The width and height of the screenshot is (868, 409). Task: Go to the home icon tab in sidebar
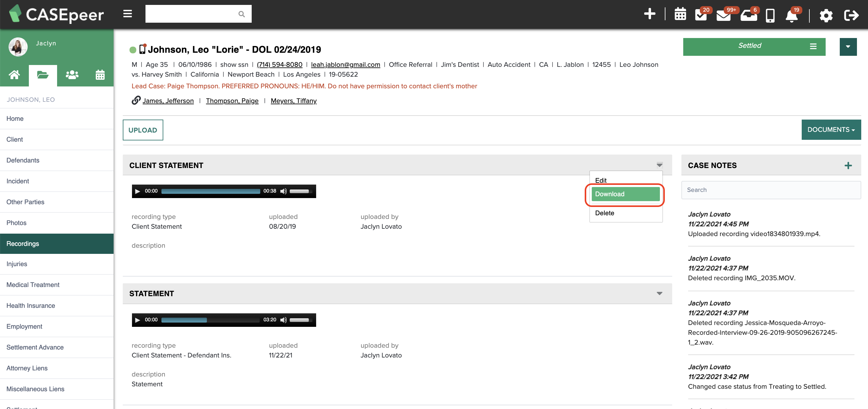[14, 75]
